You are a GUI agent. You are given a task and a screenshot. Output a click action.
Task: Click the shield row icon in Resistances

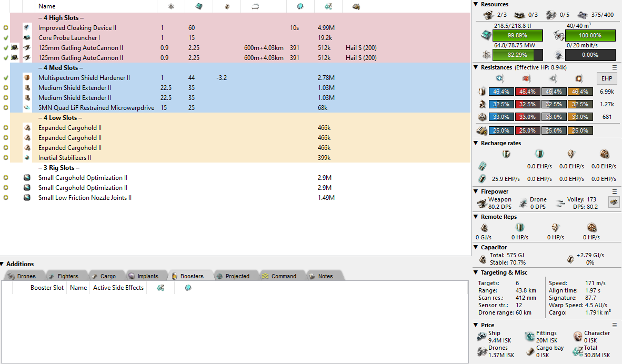point(482,92)
